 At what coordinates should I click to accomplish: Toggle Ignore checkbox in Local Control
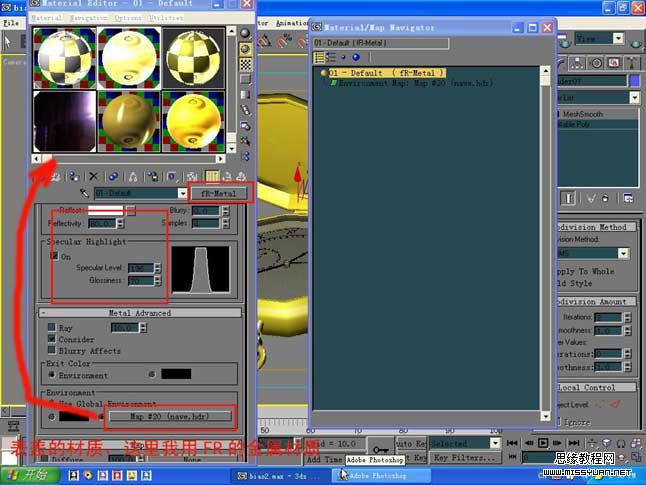coord(559,421)
